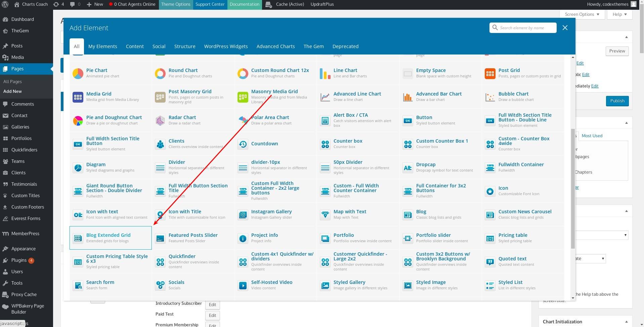Go to Plugins in the sidebar
This screenshot has width=644, height=327.
pos(19,260)
